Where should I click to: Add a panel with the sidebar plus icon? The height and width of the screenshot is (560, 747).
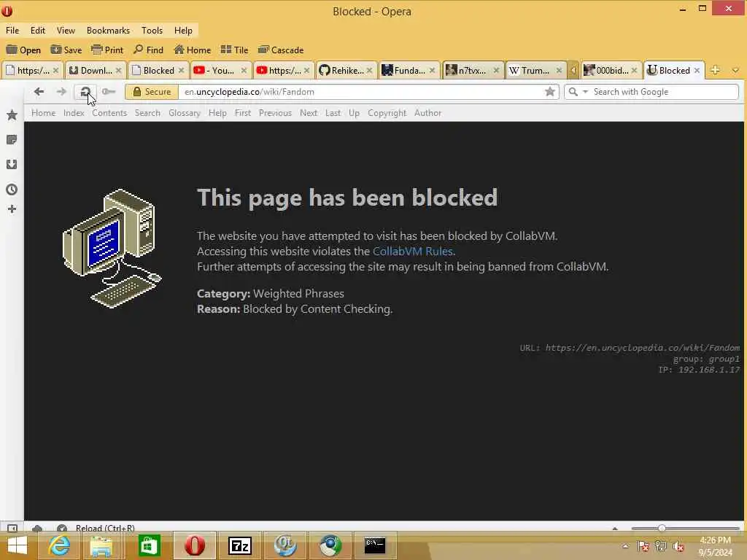pyautogui.click(x=12, y=209)
